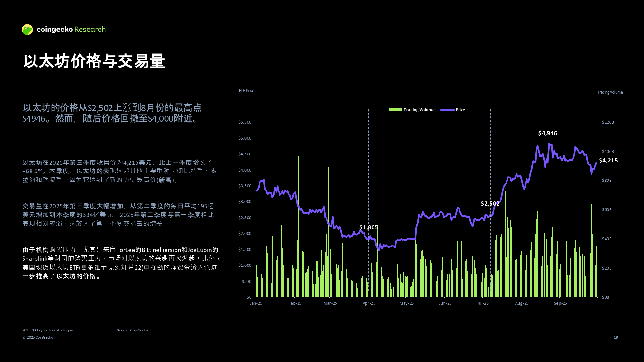Click the $1,805 low price annotation
This screenshot has width=644, height=362.
(x=368, y=227)
